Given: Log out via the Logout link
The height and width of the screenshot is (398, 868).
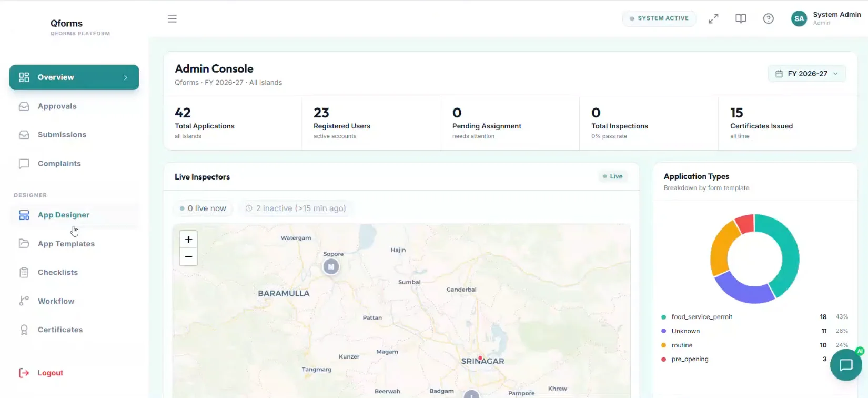Looking at the screenshot, I should (x=51, y=373).
